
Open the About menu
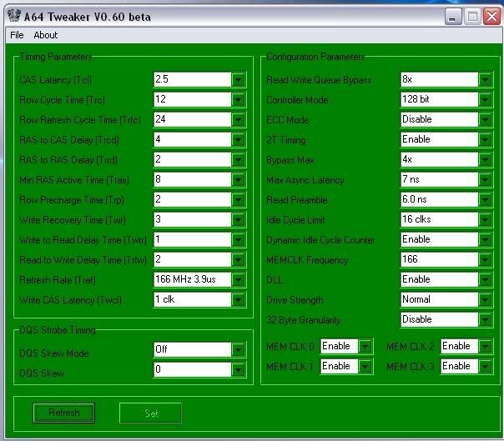pos(46,35)
